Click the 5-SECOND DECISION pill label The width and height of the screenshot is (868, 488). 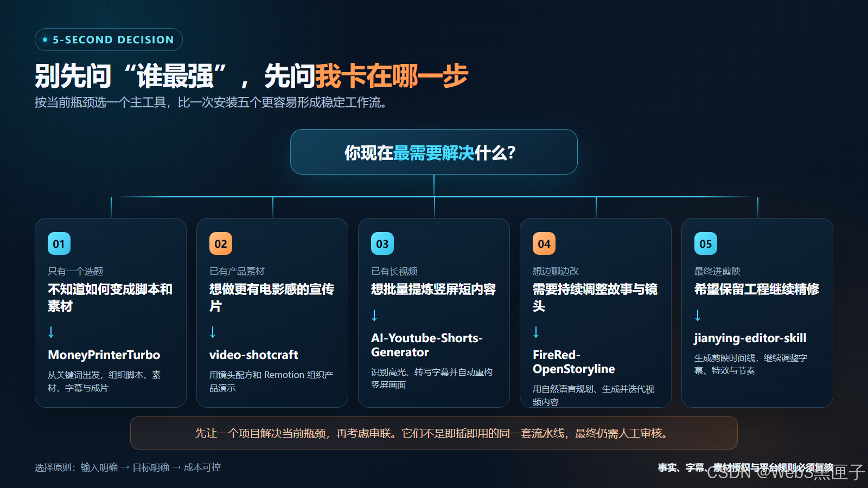click(108, 40)
